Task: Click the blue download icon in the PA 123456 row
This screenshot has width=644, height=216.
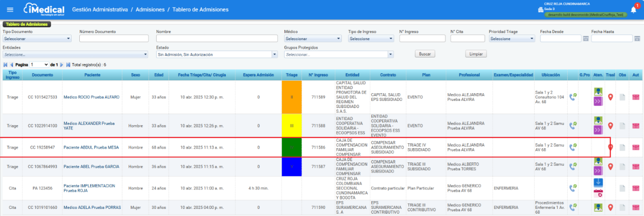Action: (x=598, y=183)
